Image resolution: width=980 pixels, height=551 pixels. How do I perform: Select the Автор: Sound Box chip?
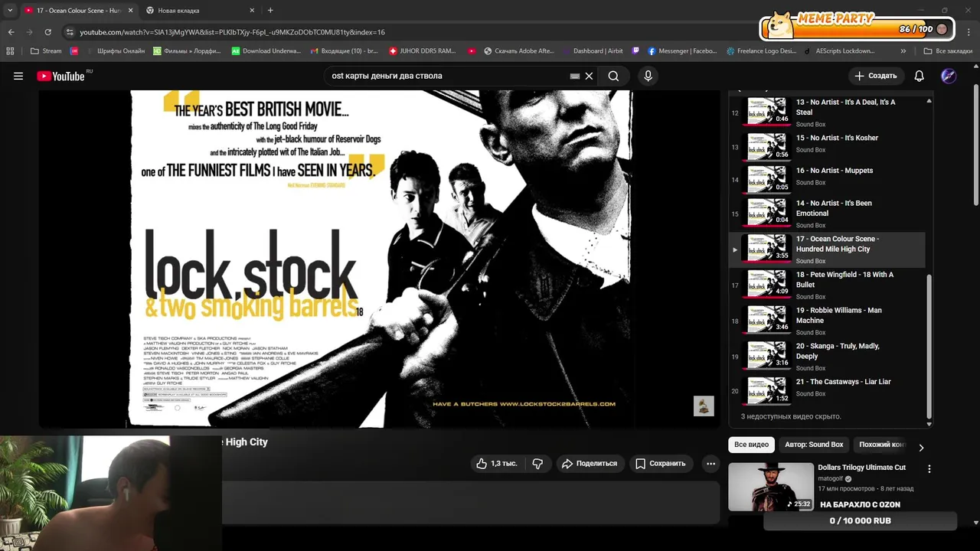point(814,445)
